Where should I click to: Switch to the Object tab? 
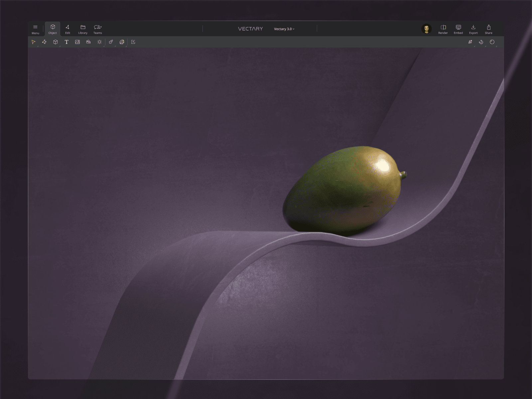pos(52,29)
